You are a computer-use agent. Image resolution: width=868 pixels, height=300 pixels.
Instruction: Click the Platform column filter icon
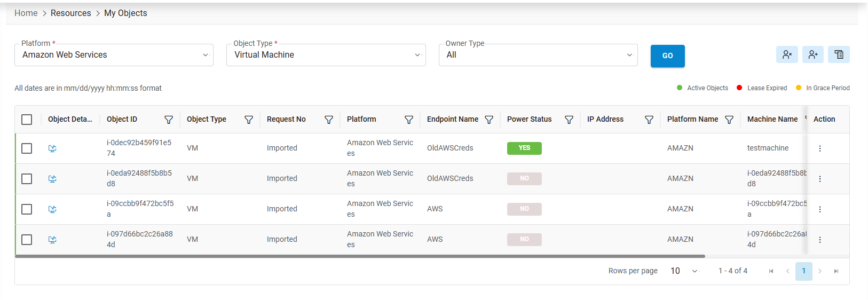(x=409, y=120)
